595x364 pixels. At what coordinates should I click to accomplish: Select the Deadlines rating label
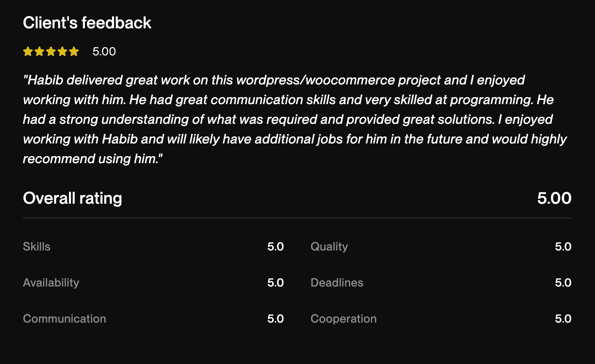337,283
